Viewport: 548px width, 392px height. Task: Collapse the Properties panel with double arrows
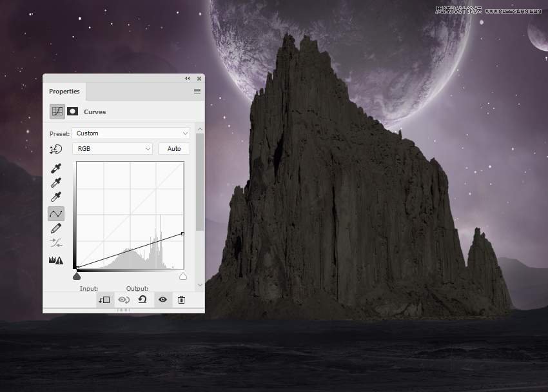point(188,79)
